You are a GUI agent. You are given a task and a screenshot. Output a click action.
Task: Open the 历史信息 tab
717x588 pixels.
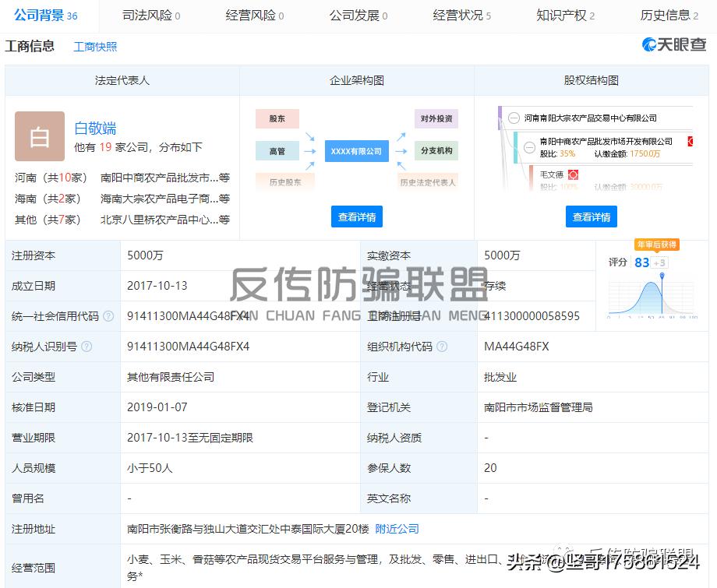(x=669, y=16)
